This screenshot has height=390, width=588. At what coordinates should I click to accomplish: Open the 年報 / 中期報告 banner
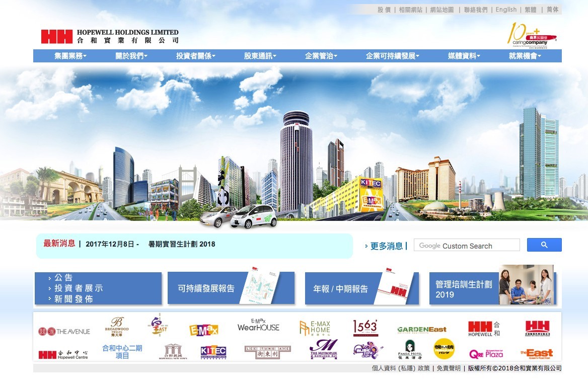362,288
